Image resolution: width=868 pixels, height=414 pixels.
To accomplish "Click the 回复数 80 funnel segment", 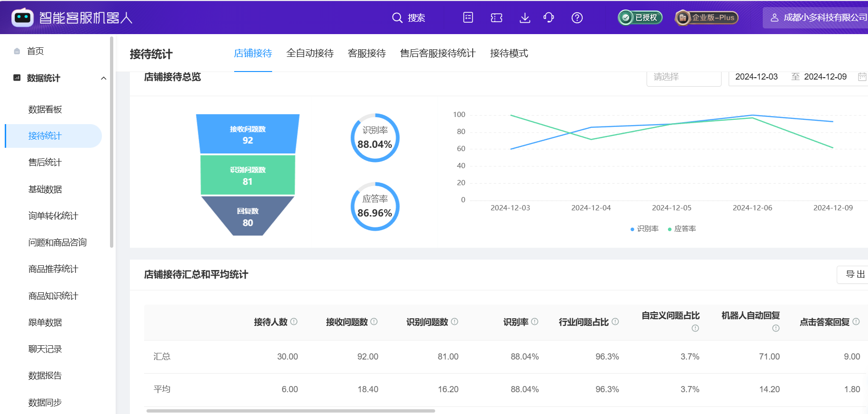I will 248,216.
